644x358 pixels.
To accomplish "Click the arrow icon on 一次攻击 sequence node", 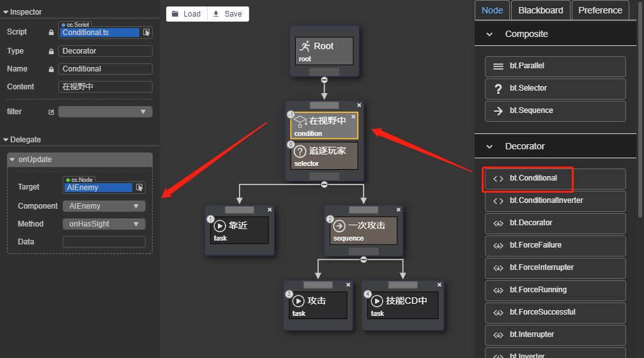I will (339, 225).
